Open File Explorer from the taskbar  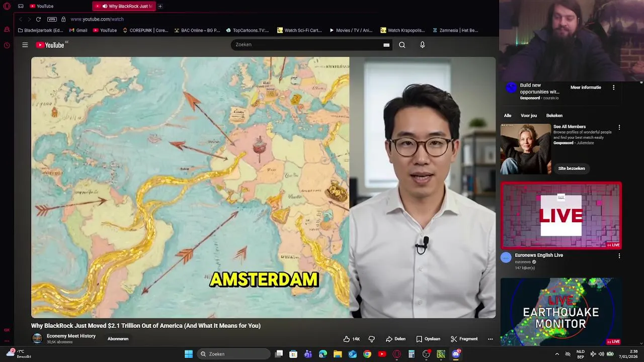[338, 354]
